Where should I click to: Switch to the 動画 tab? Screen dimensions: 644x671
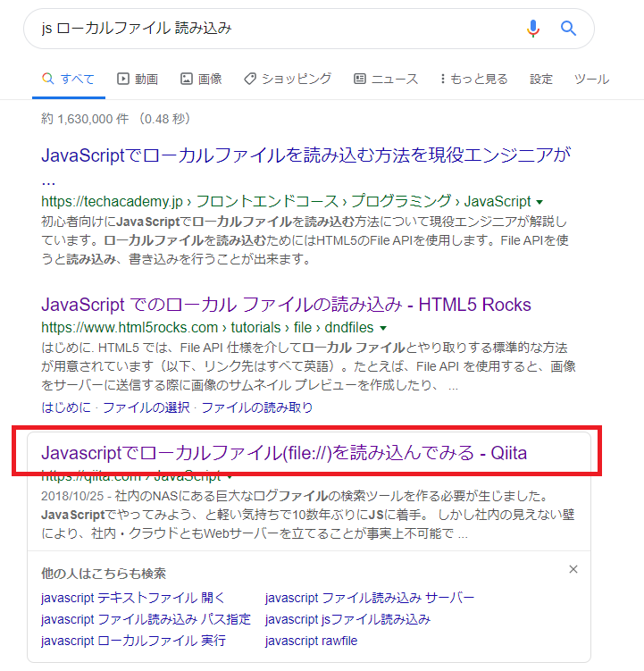pyautogui.click(x=138, y=80)
